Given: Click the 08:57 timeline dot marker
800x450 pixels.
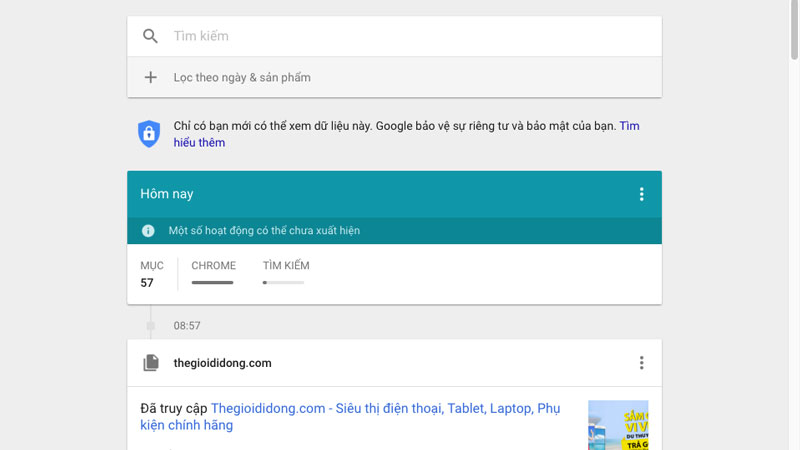Looking at the screenshot, I should pos(151,326).
